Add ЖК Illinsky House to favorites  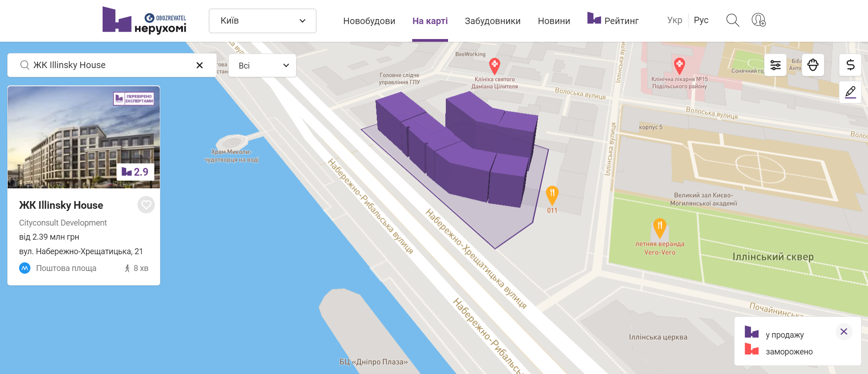coord(146,205)
